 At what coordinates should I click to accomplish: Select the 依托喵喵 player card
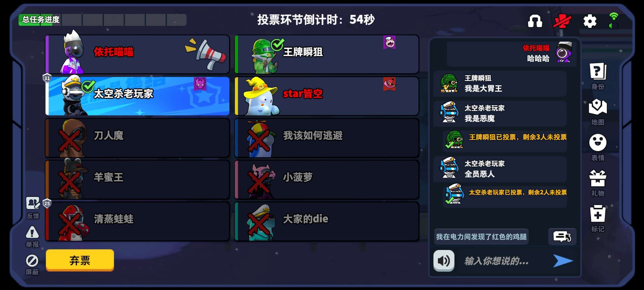tap(137, 54)
